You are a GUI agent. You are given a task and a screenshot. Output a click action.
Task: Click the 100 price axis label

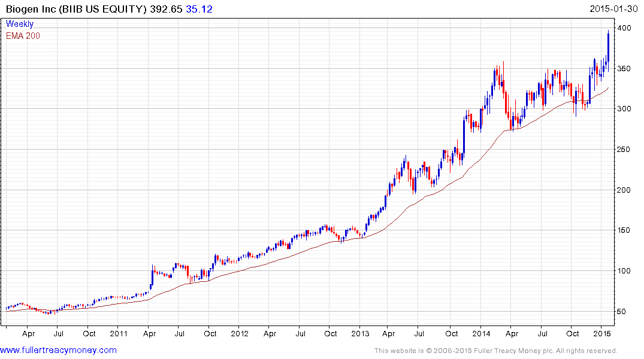[x=624, y=271]
